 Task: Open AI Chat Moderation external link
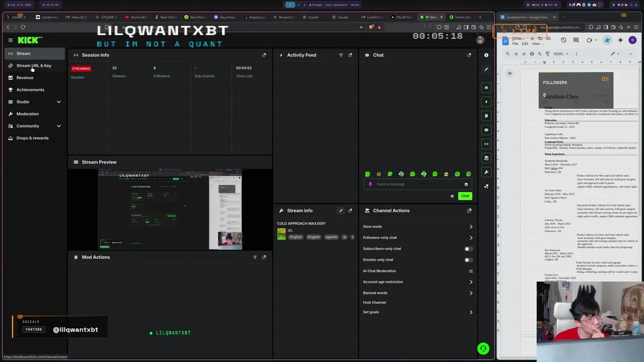point(471,271)
